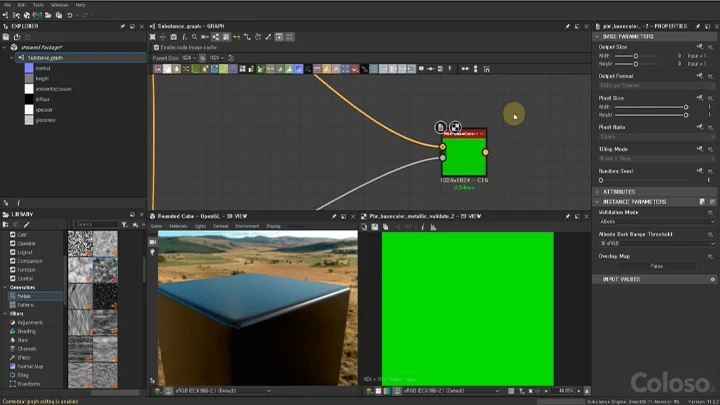The height and width of the screenshot is (405, 720).
Task: Open the Camera menu in 3D View
Action: 220,226
